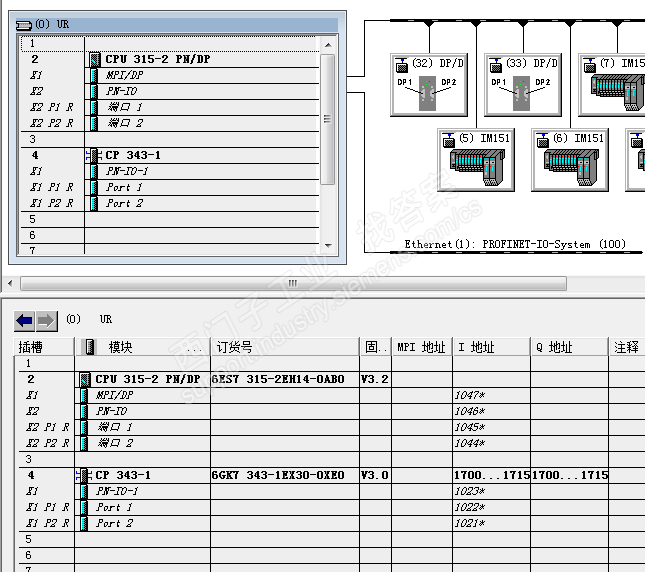Click the MPI 地址 column header
Image resolution: width=645 pixels, height=572 pixels.
(x=422, y=347)
